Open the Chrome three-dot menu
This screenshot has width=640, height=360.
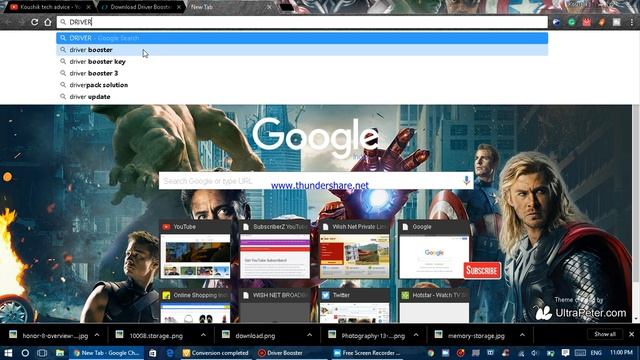tap(631, 22)
